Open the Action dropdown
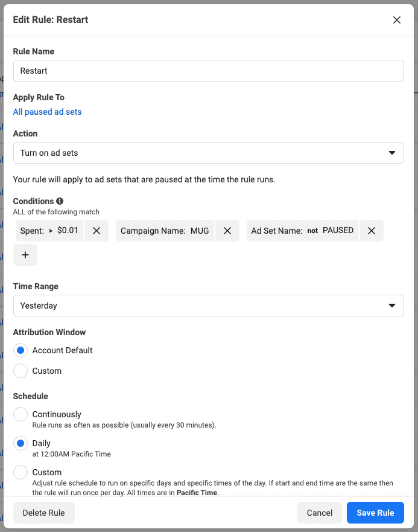 point(208,153)
